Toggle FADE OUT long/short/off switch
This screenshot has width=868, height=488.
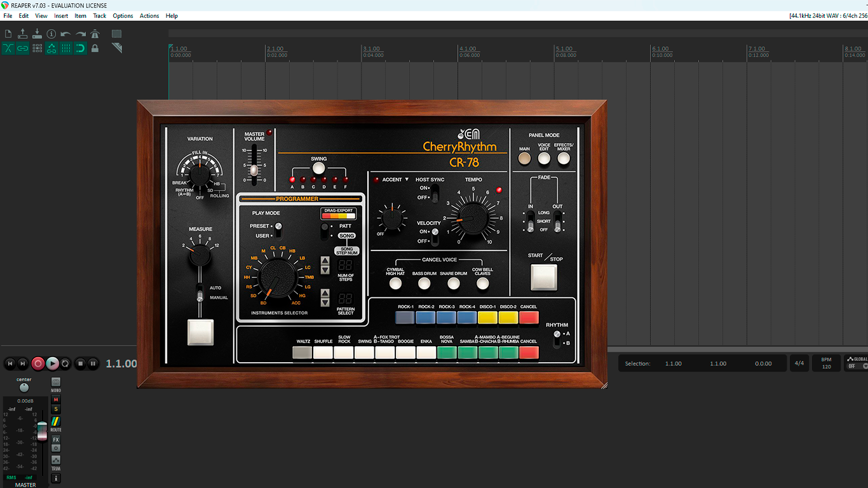pos(557,221)
